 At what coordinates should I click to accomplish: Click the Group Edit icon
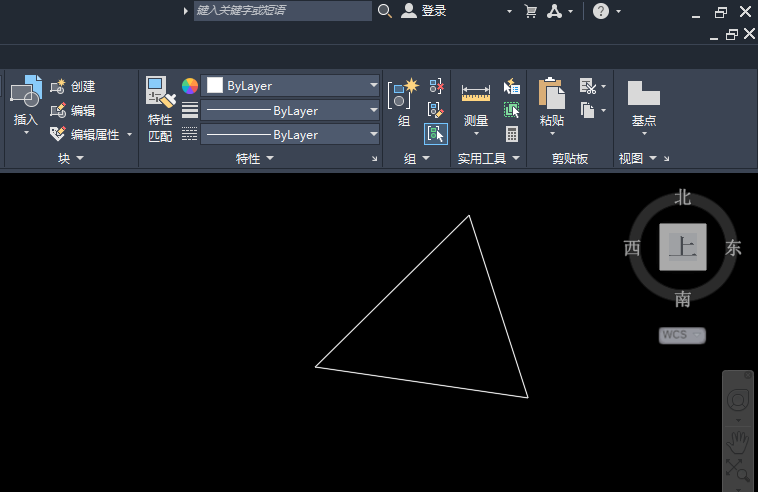[x=436, y=110]
